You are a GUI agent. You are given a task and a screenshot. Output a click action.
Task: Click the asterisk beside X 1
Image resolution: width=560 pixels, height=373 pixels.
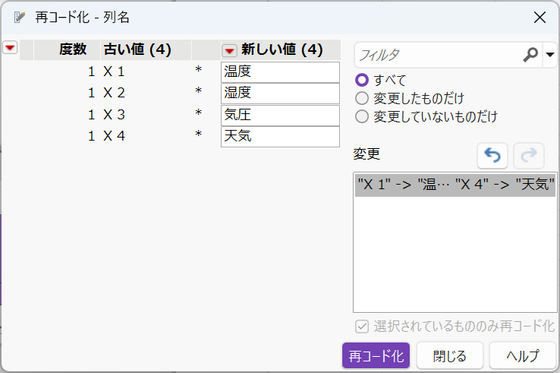(198, 70)
